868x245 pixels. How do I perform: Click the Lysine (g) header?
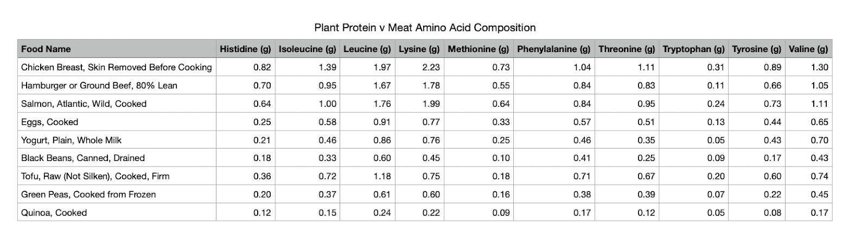point(419,49)
